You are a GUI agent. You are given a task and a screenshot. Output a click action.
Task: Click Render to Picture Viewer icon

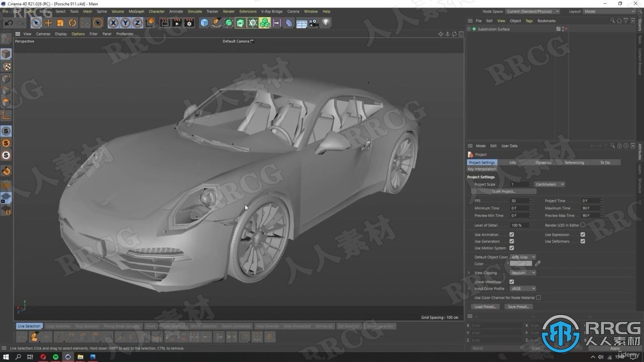(177, 23)
